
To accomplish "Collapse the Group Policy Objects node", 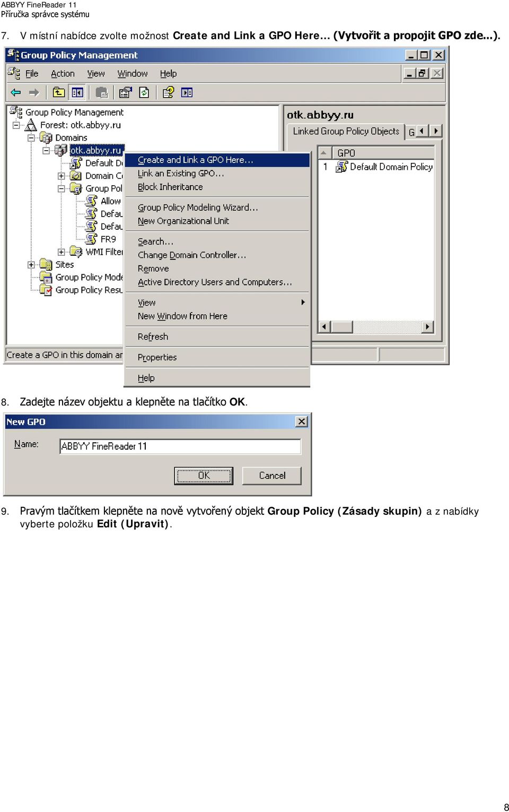I will 62,188.
